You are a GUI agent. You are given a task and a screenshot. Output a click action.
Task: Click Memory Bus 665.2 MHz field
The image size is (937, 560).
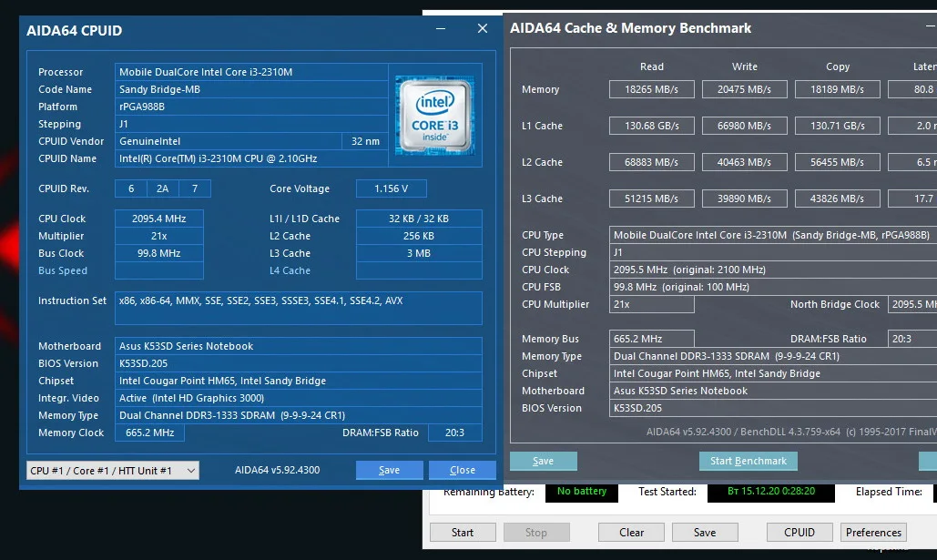coord(651,339)
